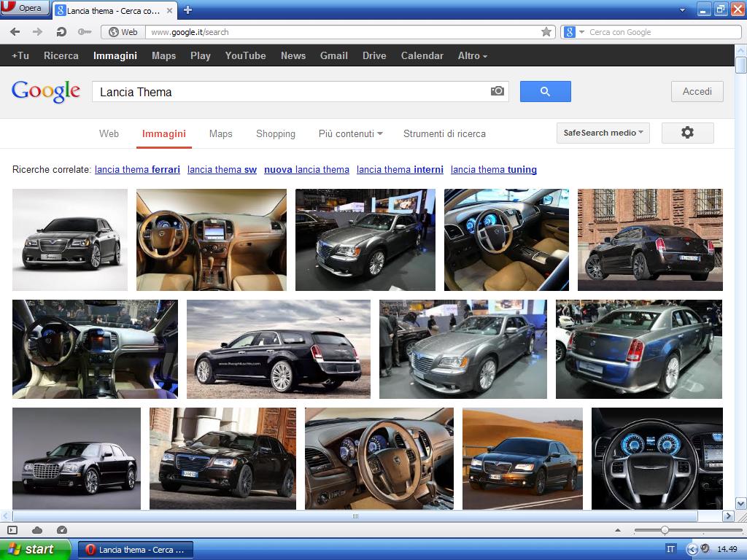Go forward with the forward arrow

click(37, 32)
